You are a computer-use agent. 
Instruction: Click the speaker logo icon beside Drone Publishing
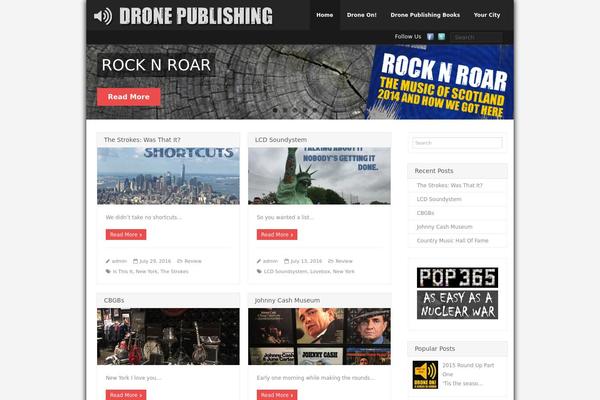pos(103,16)
